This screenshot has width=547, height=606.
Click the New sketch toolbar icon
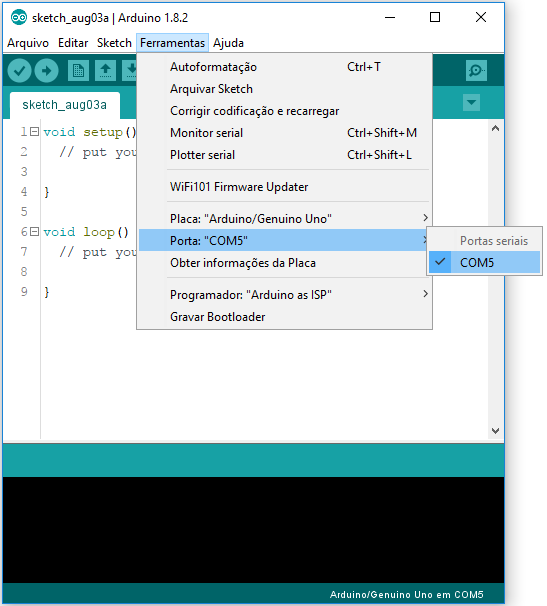click(x=78, y=70)
